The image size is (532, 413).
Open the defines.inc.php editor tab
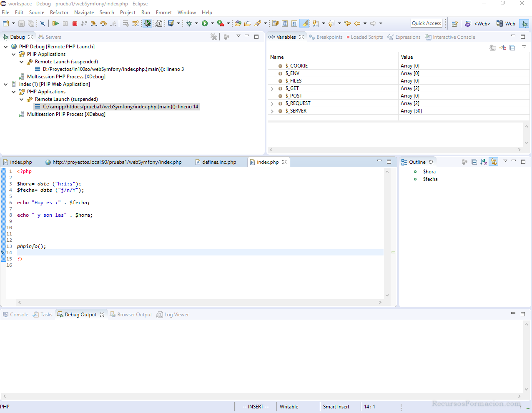(x=219, y=162)
